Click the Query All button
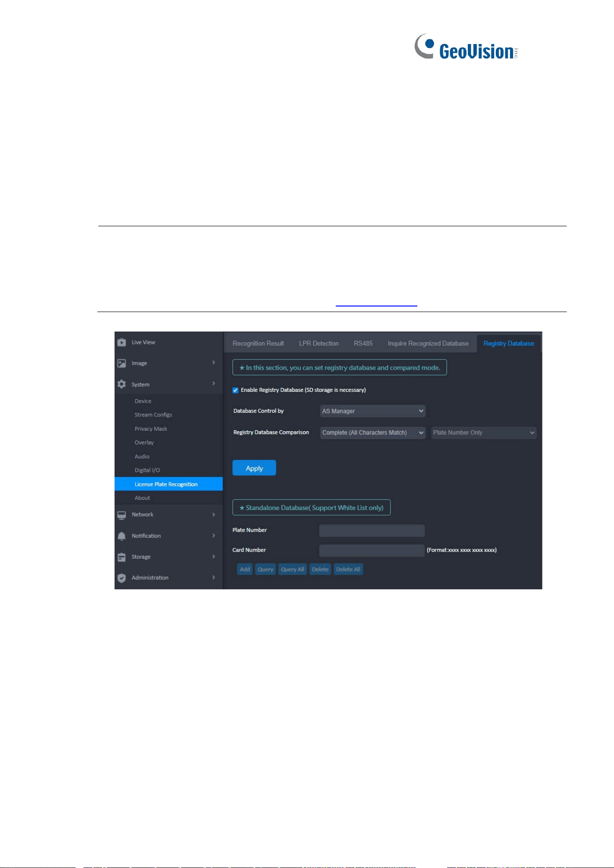Image resolution: width=614 pixels, height=868 pixels. click(293, 569)
